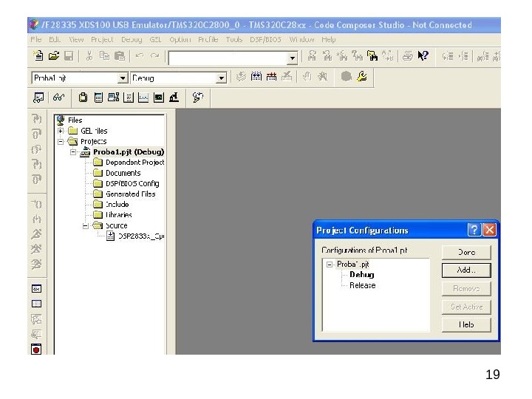Open the View menu
Viewport: 532px width, 399px height.
pos(76,40)
